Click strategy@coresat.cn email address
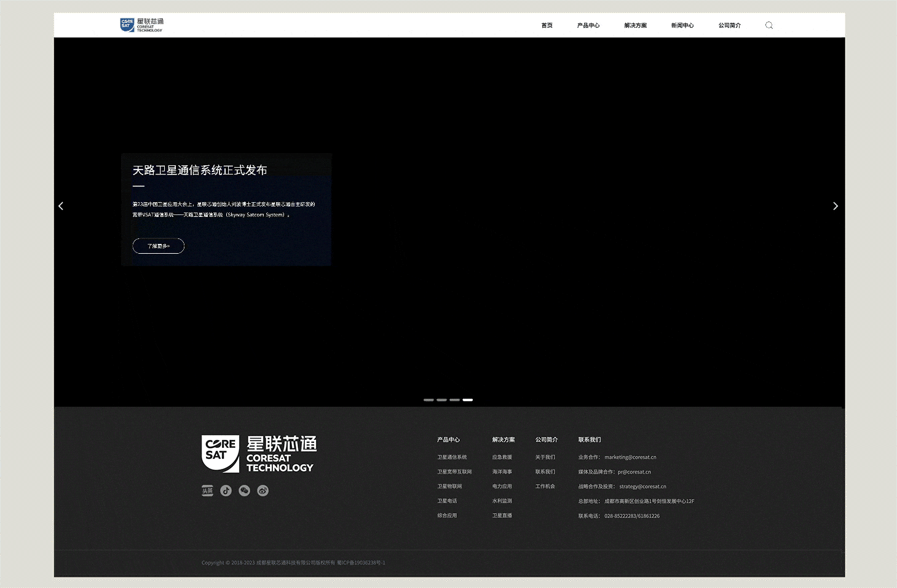Screen dimensions: 897x588 coord(642,487)
